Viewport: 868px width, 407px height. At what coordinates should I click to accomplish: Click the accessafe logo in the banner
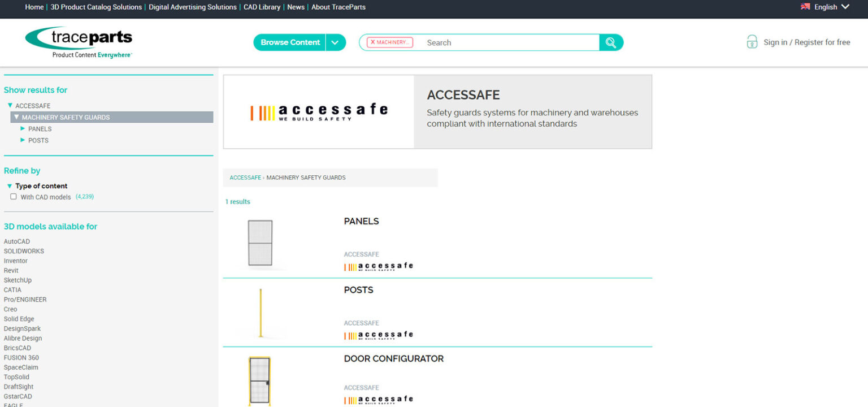coord(318,111)
